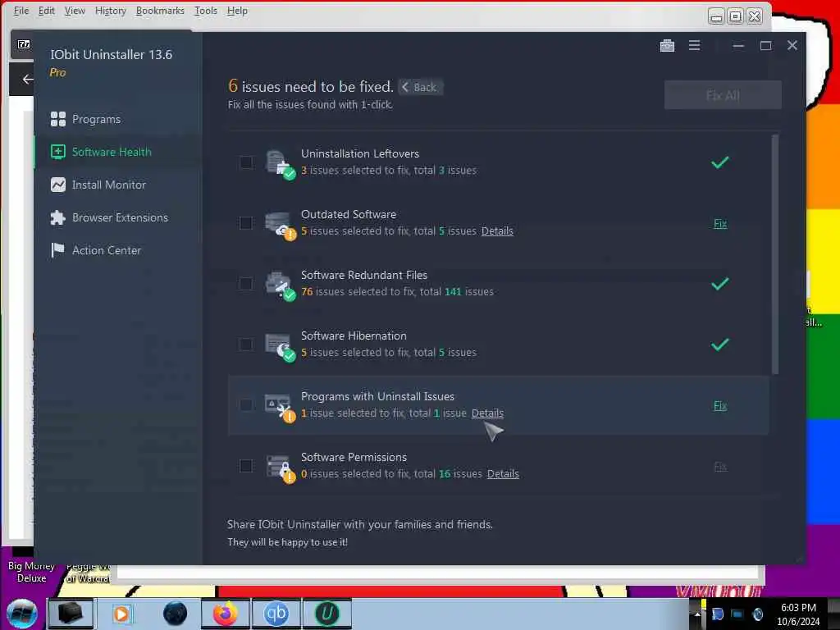This screenshot has width=840, height=630.
Task: Click the Outdated Software icon
Action: 280,225
